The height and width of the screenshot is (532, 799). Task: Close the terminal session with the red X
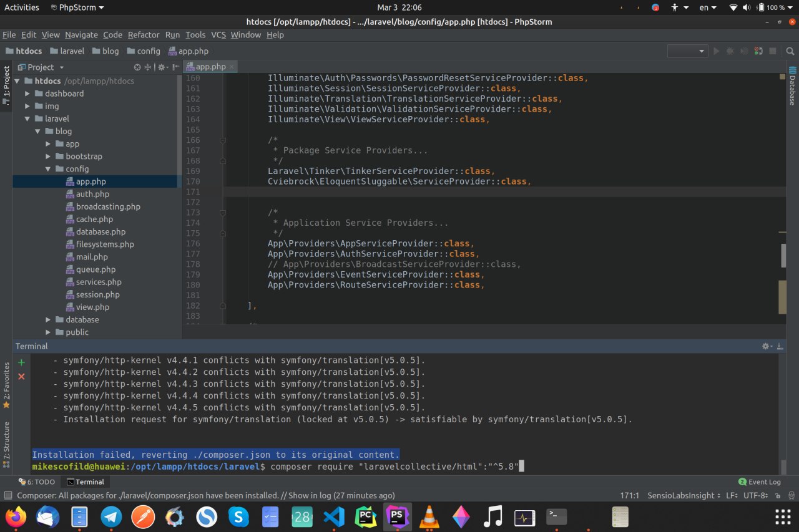[21, 377]
